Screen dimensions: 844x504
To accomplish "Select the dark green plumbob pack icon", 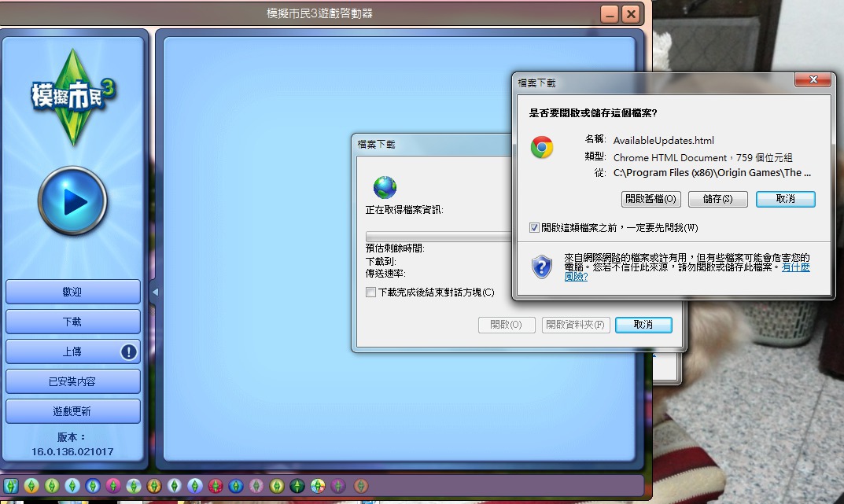I will (x=297, y=486).
